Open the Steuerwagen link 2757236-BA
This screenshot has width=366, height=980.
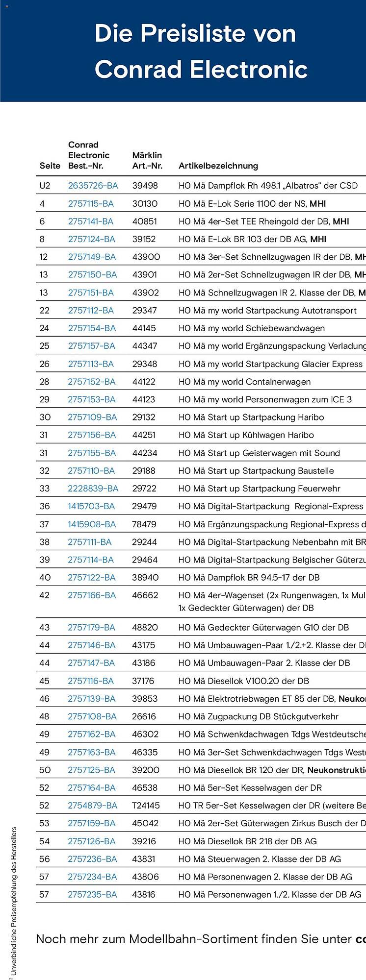point(92,859)
